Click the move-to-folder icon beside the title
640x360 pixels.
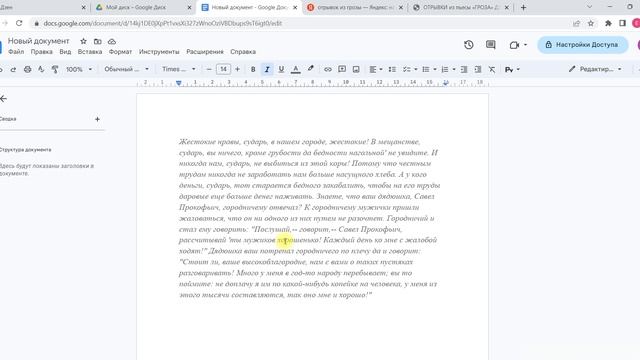pyautogui.click(x=98, y=41)
